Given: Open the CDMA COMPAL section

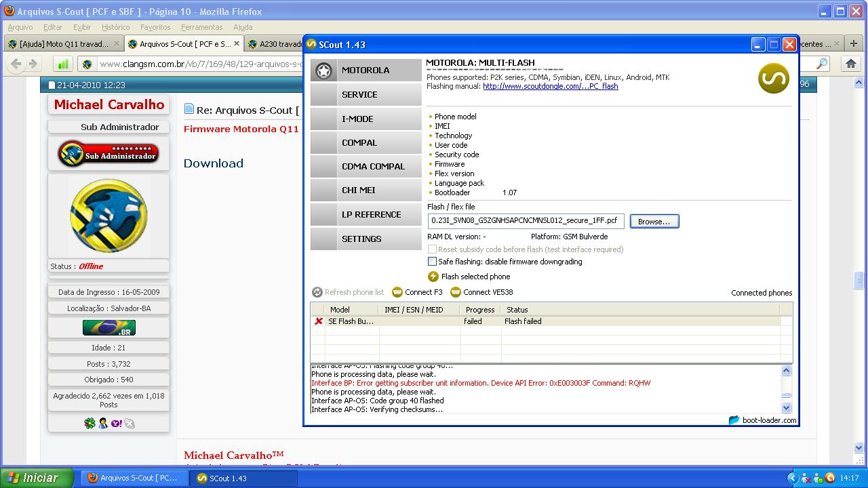Looking at the screenshot, I should coord(366,167).
